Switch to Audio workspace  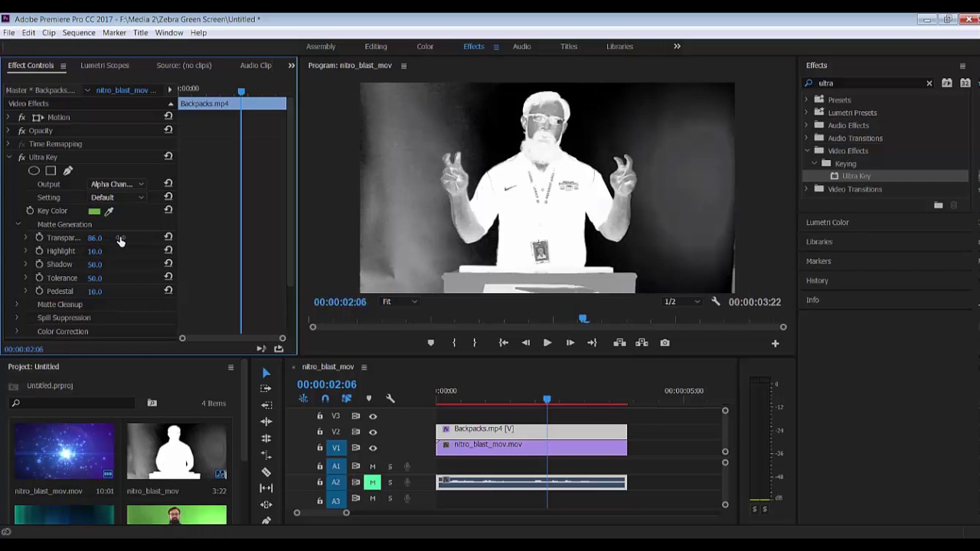(x=521, y=47)
